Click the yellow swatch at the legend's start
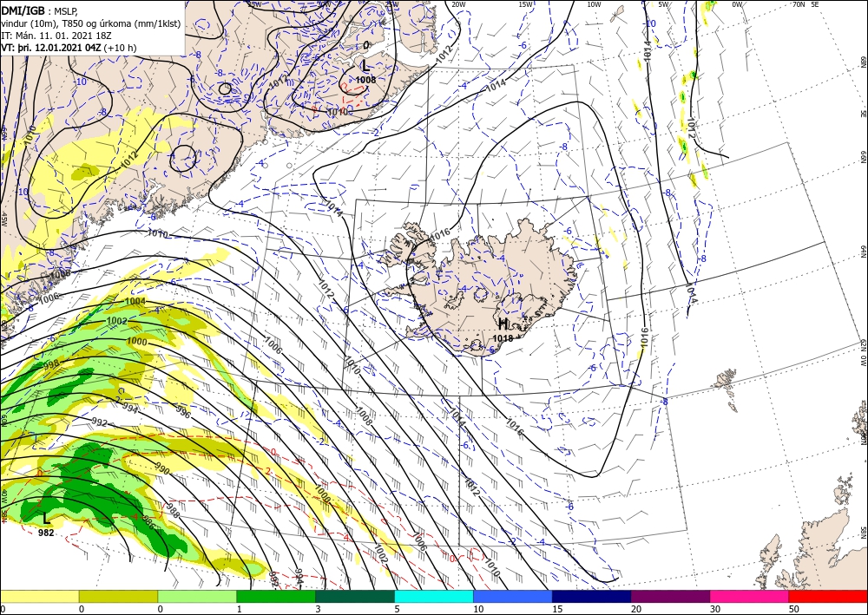 [39, 596]
